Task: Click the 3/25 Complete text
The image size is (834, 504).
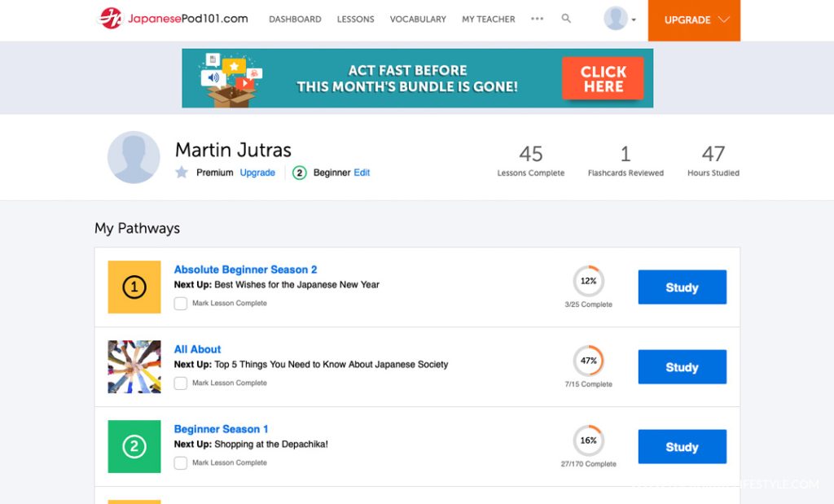Action: click(588, 305)
